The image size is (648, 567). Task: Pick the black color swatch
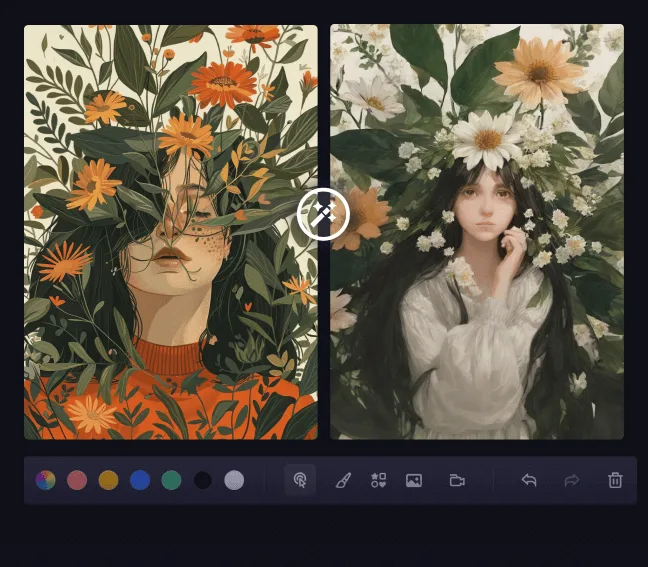[203, 480]
